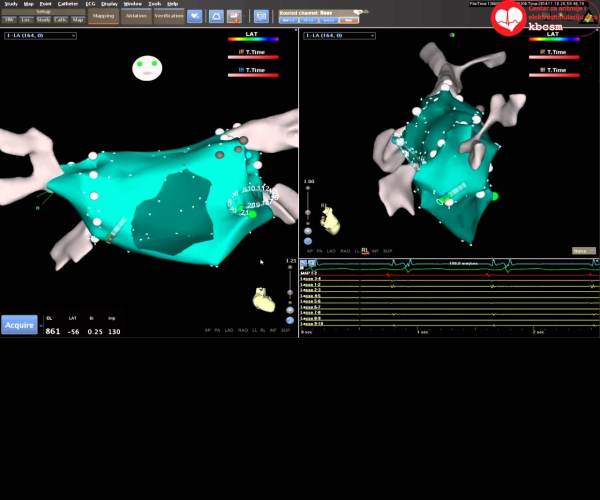Select INF view in left viewer
600x500 pixels.
(x=273, y=330)
